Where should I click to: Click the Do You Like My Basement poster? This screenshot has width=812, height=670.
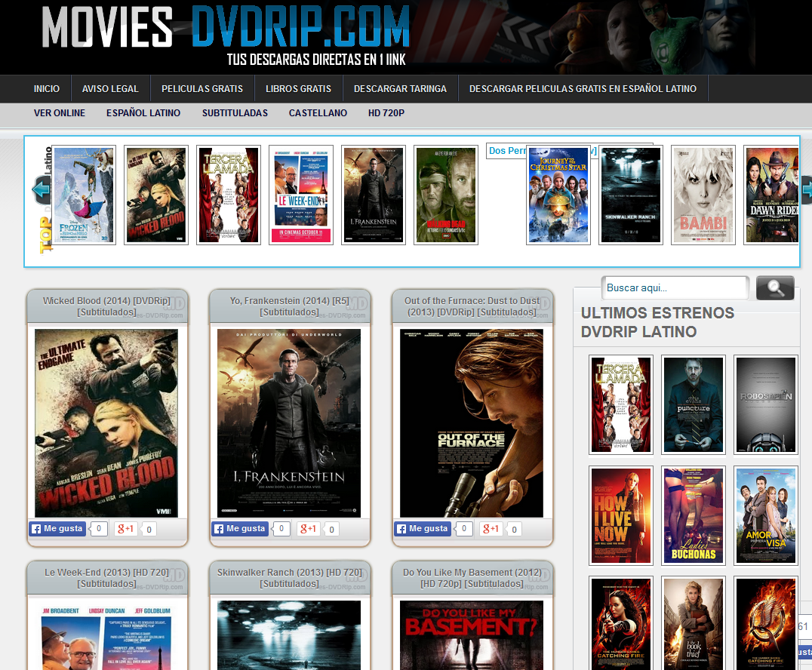[x=472, y=635]
